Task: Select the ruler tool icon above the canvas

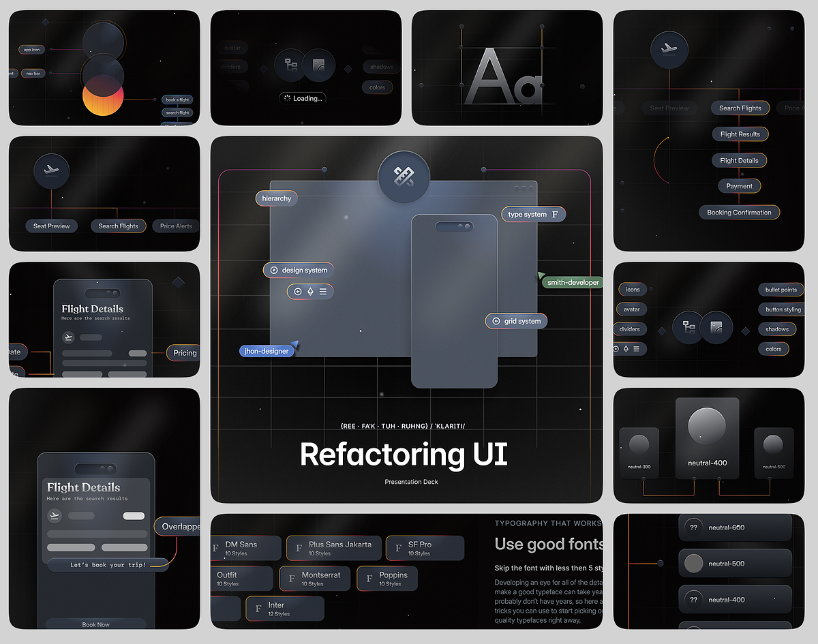Action: pyautogui.click(x=404, y=176)
